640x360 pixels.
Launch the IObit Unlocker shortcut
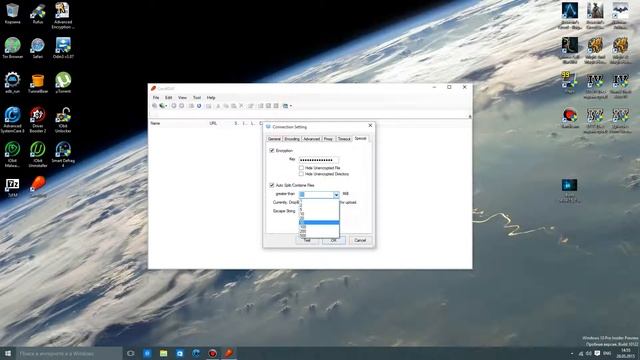pos(63,120)
